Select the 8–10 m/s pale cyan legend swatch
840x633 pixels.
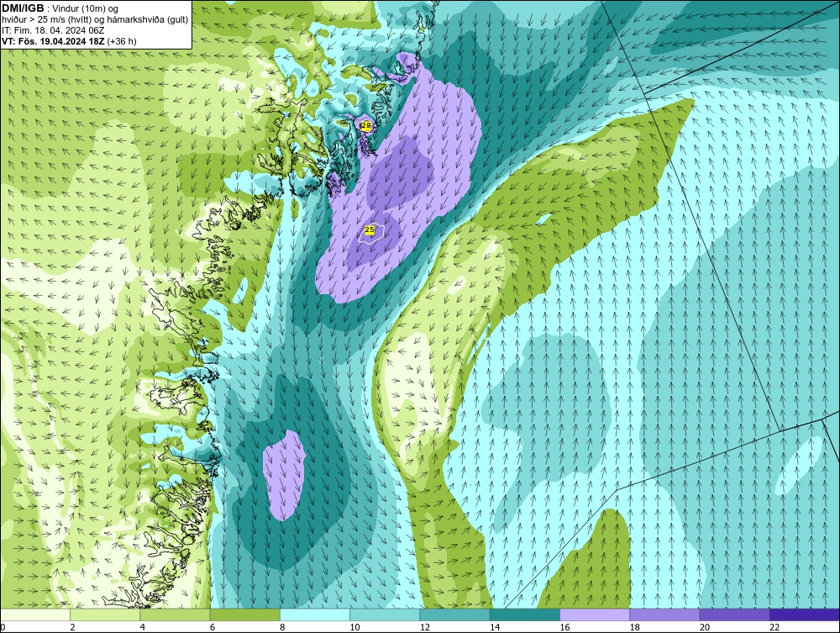pyautogui.click(x=315, y=615)
